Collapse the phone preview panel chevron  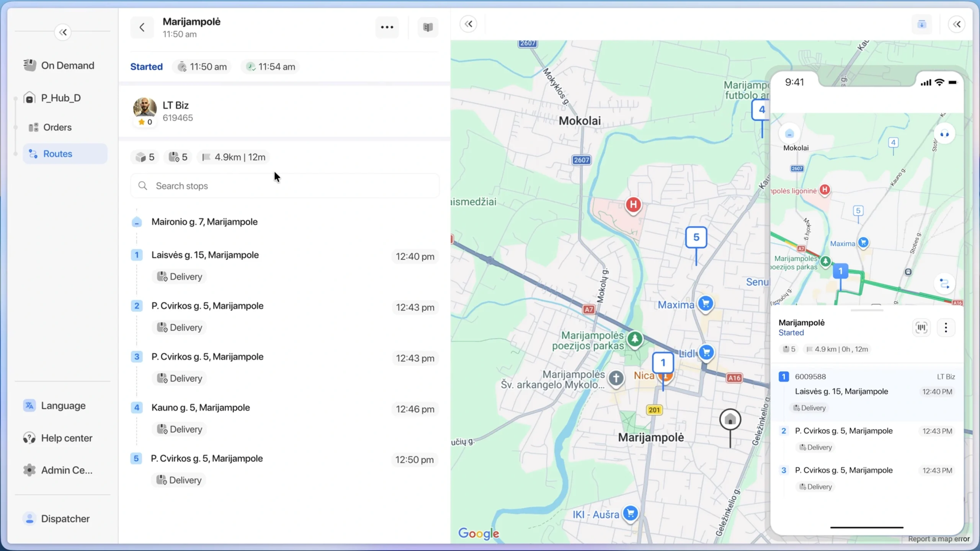[x=957, y=24]
